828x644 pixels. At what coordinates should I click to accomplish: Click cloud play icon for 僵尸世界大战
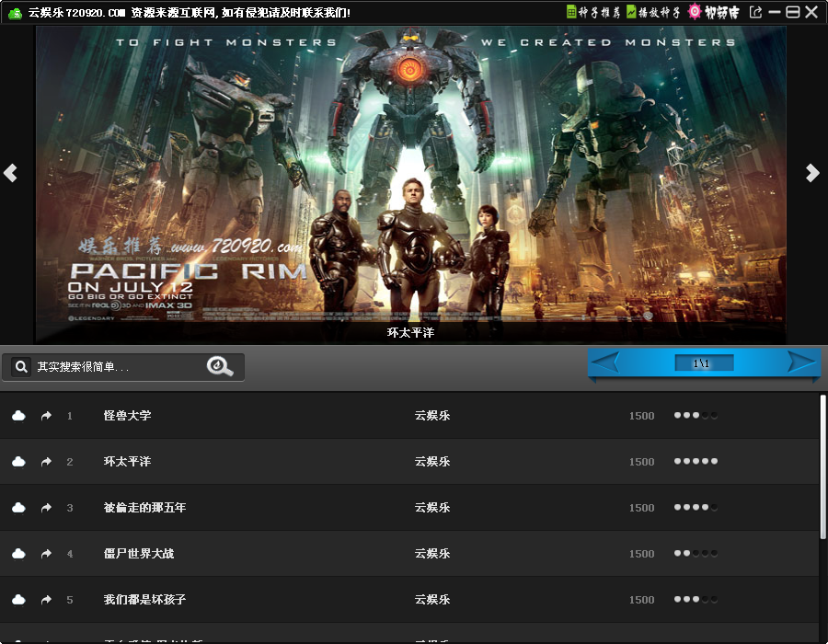[x=18, y=554]
